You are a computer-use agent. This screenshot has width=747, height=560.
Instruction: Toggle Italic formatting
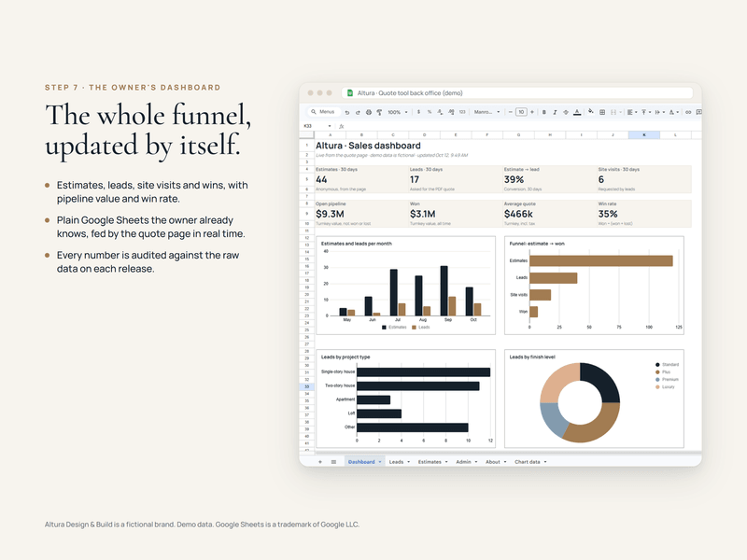pyautogui.click(x=555, y=112)
